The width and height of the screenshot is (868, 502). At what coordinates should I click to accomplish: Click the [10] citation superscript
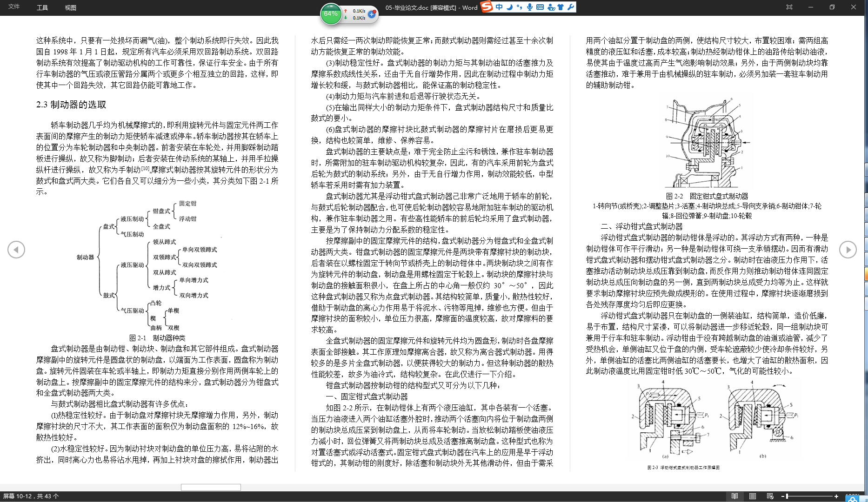point(145,168)
